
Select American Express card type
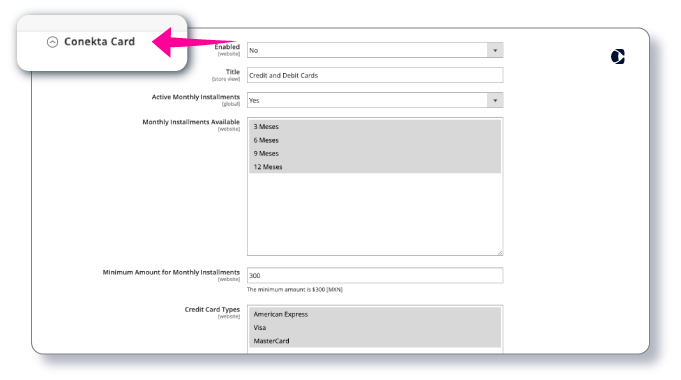coord(375,314)
